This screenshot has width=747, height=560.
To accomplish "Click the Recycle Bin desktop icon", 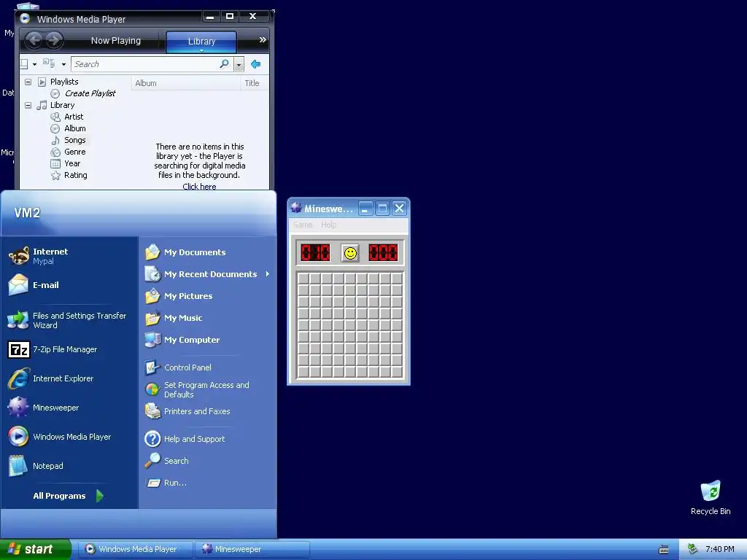I will (x=711, y=497).
